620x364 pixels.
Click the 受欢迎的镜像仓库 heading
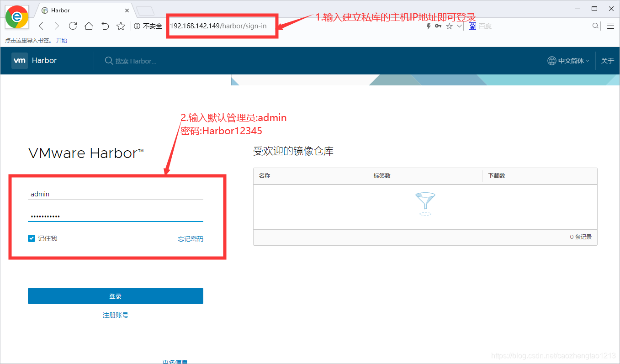293,151
